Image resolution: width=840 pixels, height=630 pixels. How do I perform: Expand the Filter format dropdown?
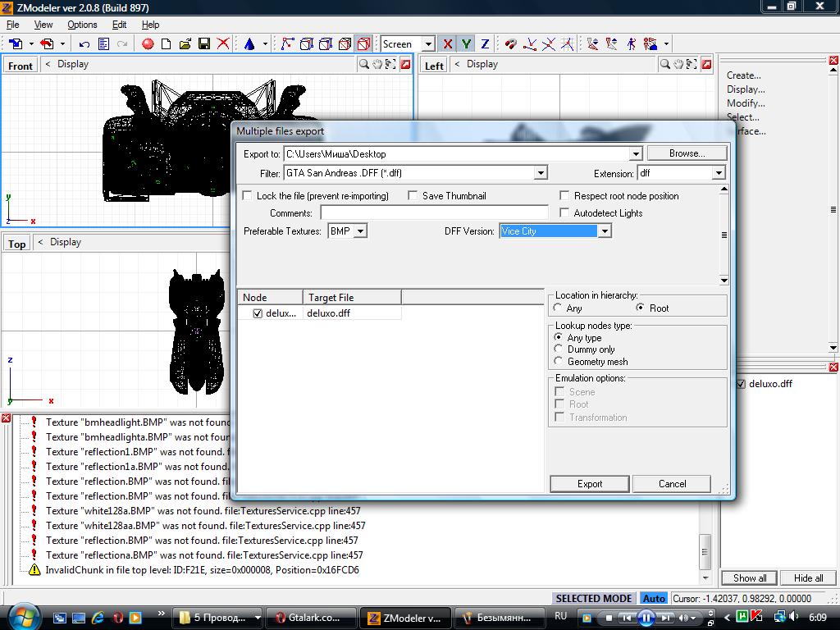[540, 173]
